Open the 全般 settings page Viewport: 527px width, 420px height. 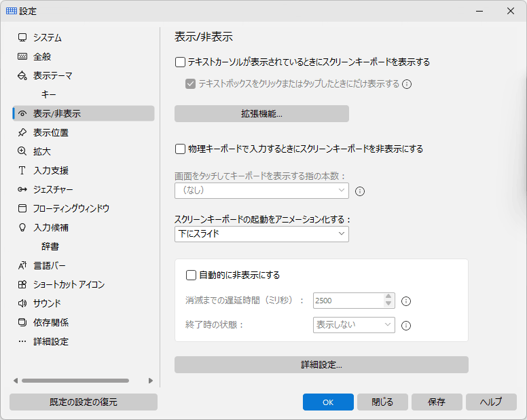click(x=84, y=56)
